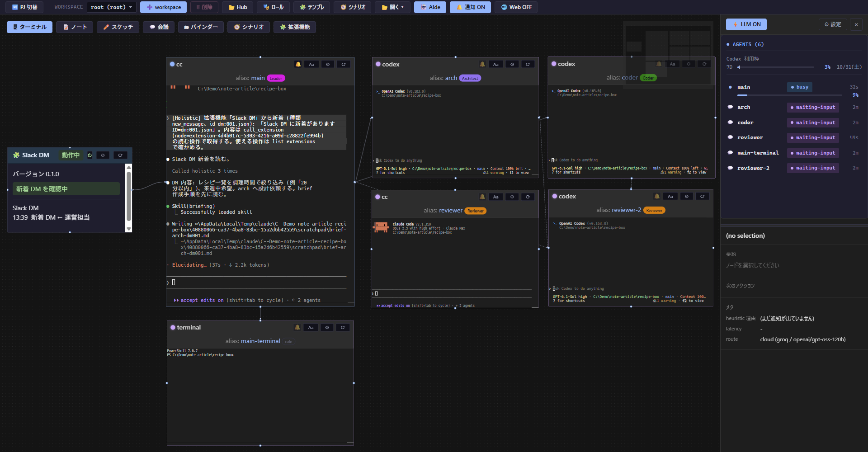The width and height of the screenshot is (868, 452).
Task: Click the bell icon on the arch codex node
Action: (482, 64)
